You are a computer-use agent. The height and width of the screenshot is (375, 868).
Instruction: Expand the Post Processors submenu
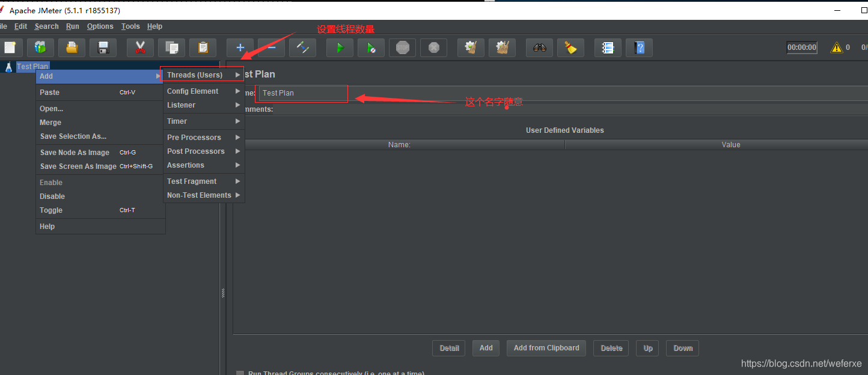[x=204, y=151]
